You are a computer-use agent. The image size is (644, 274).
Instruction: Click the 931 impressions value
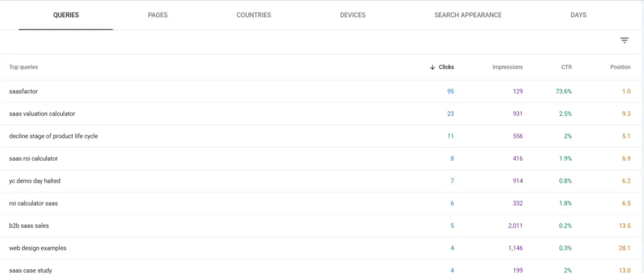coord(518,114)
